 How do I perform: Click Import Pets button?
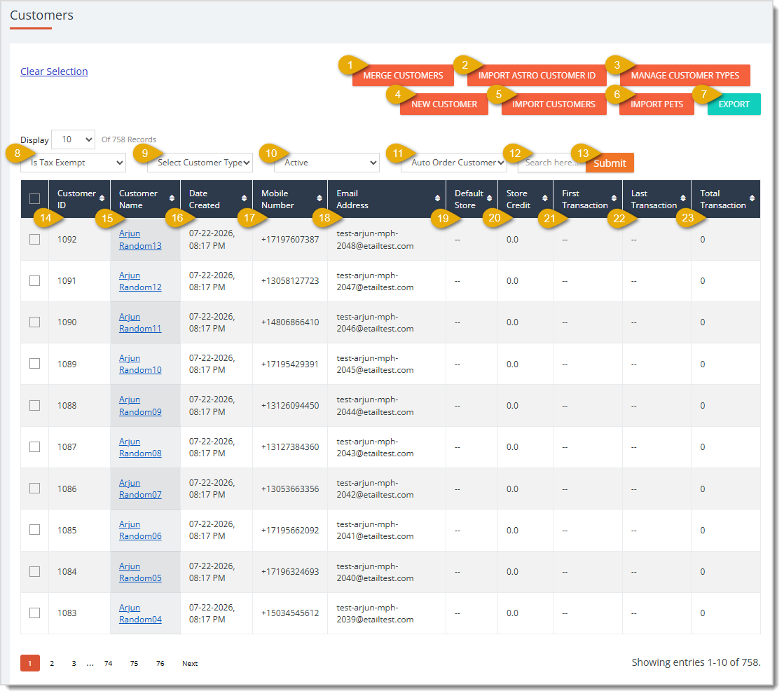(x=656, y=104)
